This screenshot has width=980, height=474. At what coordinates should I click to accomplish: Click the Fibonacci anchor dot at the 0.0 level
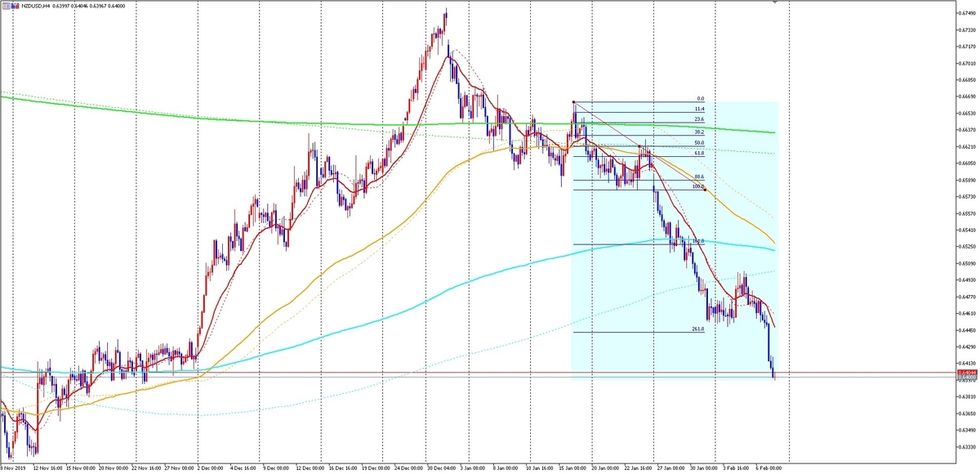point(574,102)
